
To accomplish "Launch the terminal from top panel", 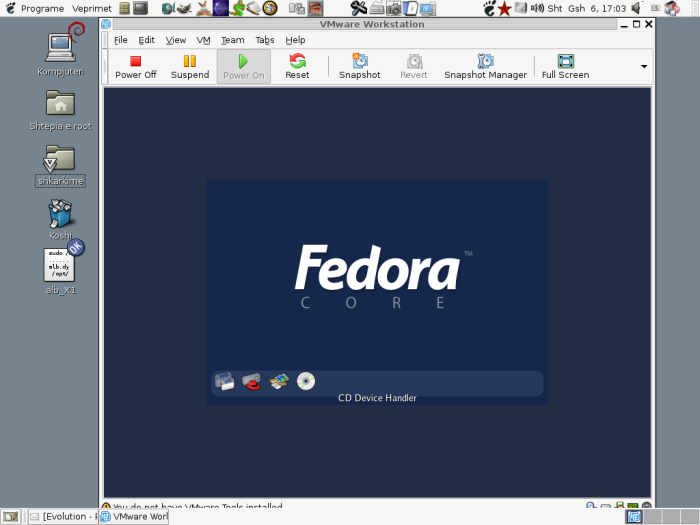I will pos(141,8).
